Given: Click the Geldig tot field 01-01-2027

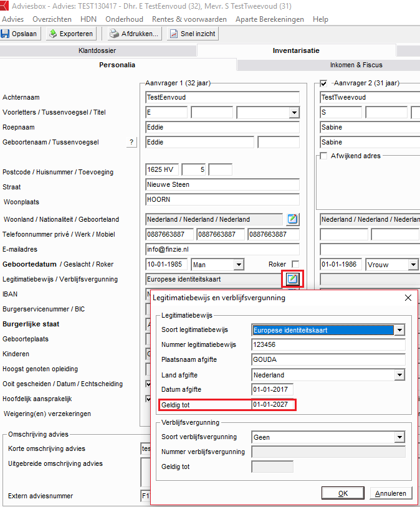Looking at the screenshot, I should 272,404.
